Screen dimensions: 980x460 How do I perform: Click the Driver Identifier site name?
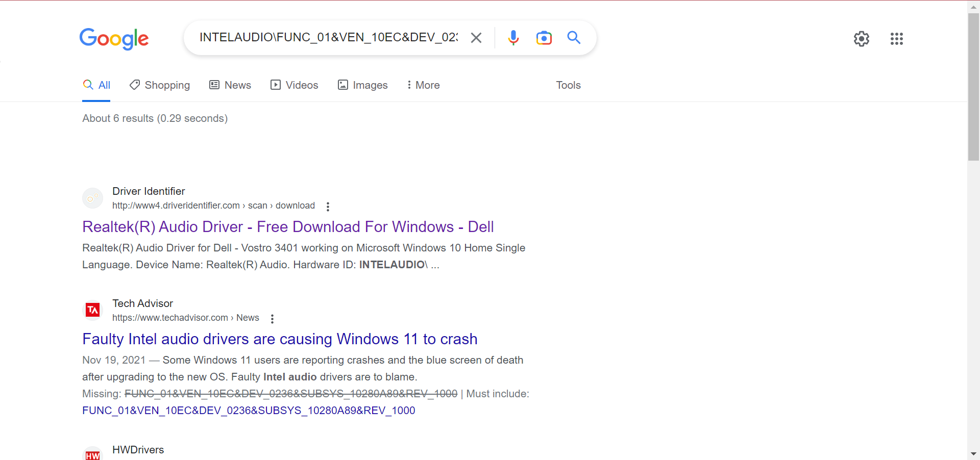149,191
